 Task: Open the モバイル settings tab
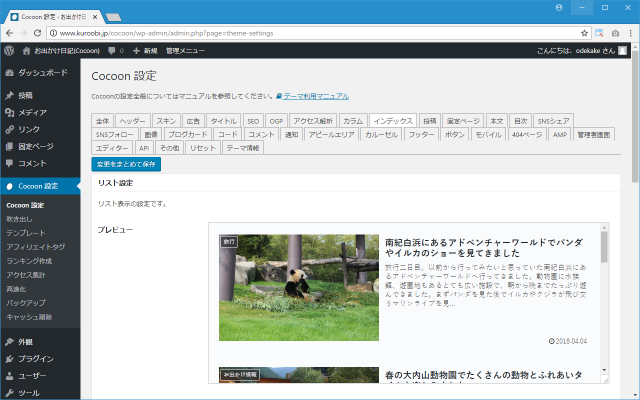pos(488,134)
